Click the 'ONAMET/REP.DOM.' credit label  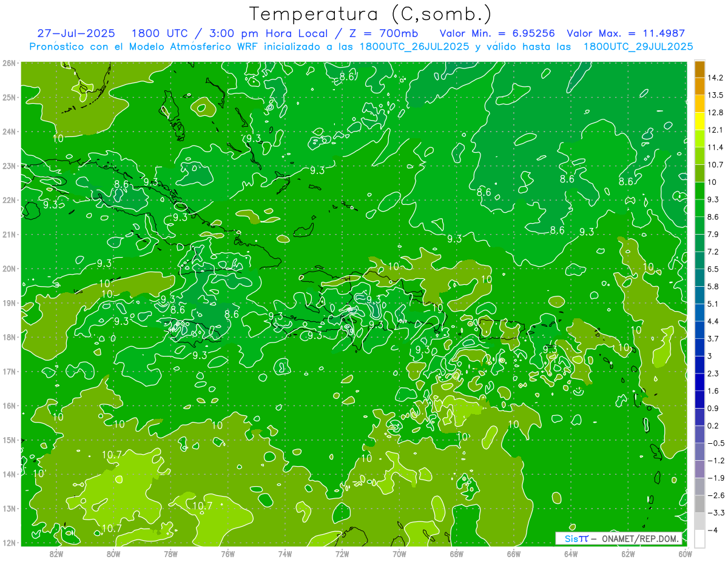click(641, 538)
